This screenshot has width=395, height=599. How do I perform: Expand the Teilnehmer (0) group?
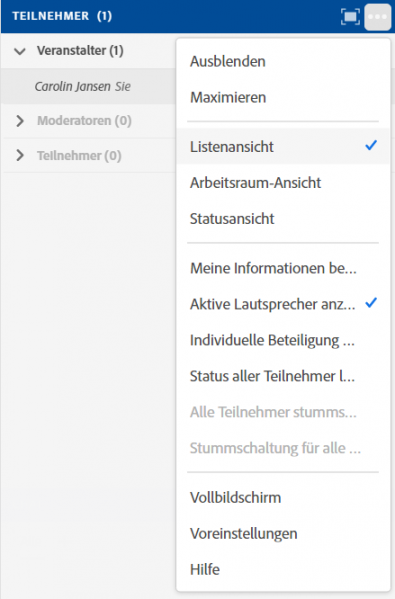point(20,155)
